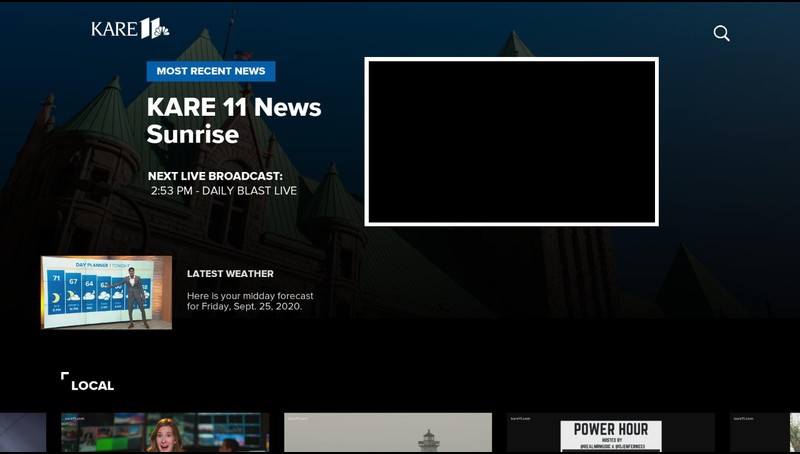Play the Latest Weather forecast thumbnail
This screenshot has width=800, height=454.
pyautogui.click(x=106, y=292)
